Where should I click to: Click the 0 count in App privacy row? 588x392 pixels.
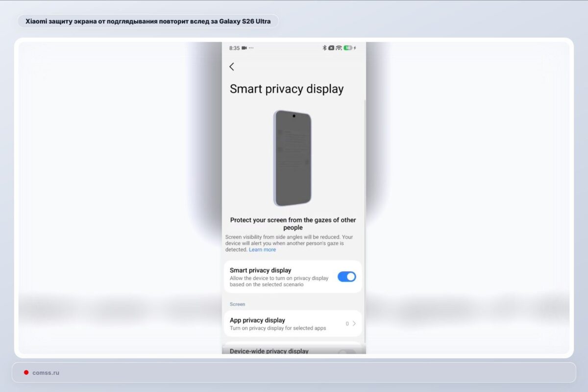point(347,323)
